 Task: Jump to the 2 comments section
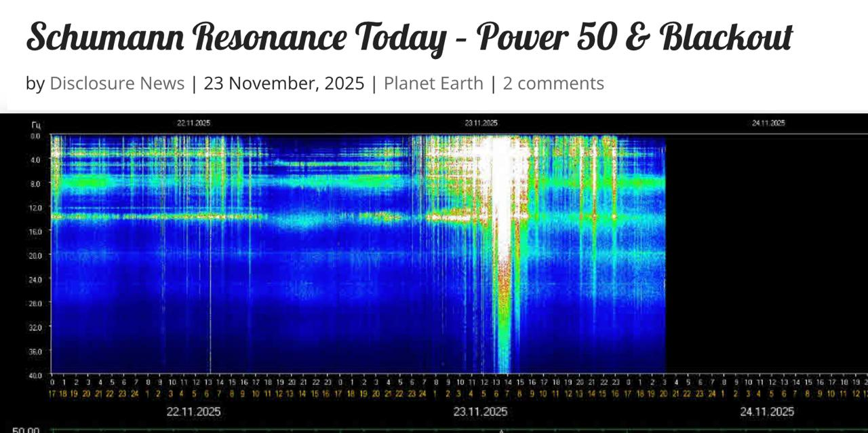pyautogui.click(x=553, y=83)
